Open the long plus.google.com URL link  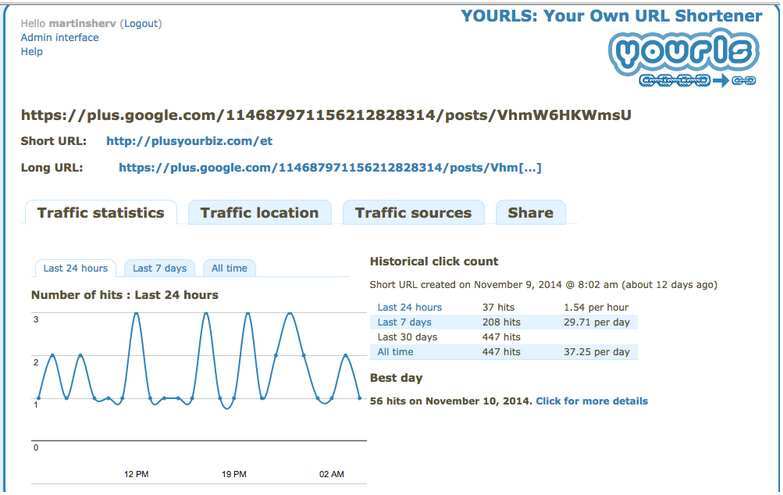tap(330, 167)
